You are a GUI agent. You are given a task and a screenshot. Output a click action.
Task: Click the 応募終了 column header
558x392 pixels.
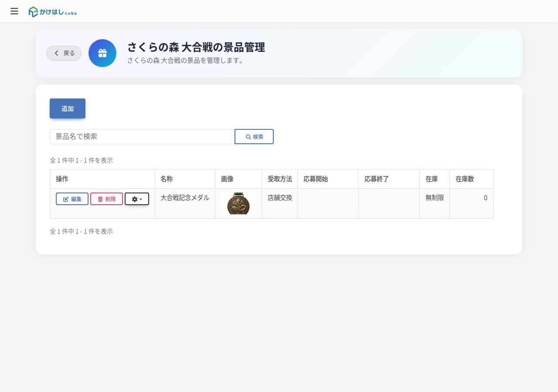pyautogui.click(x=389, y=179)
